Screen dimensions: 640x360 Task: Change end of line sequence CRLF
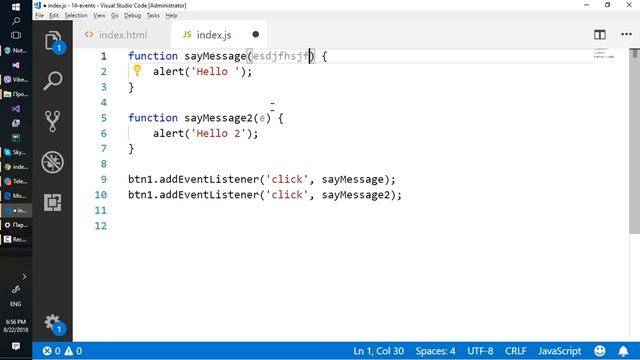click(x=516, y=351)
